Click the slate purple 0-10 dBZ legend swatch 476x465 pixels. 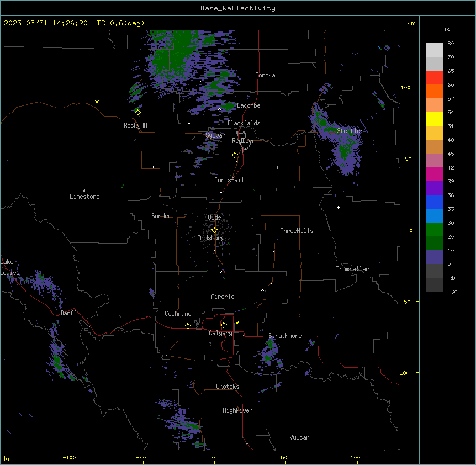pos(434,257)
